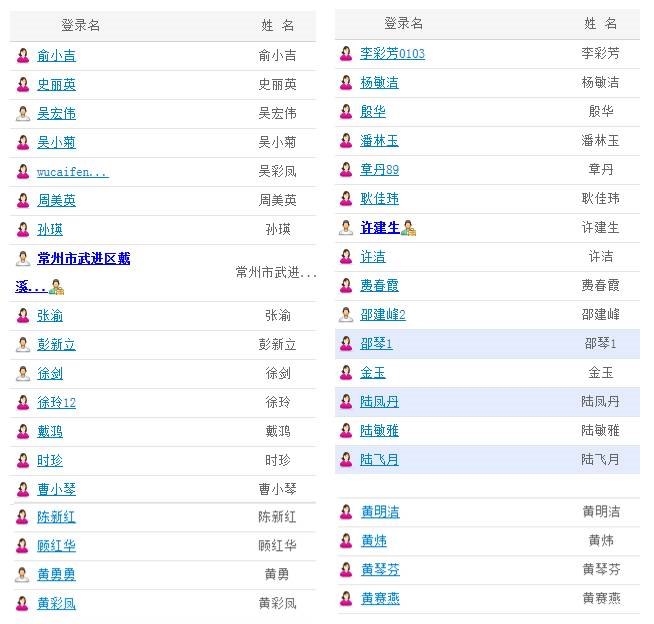Click the left 登录名 column header

80,25
